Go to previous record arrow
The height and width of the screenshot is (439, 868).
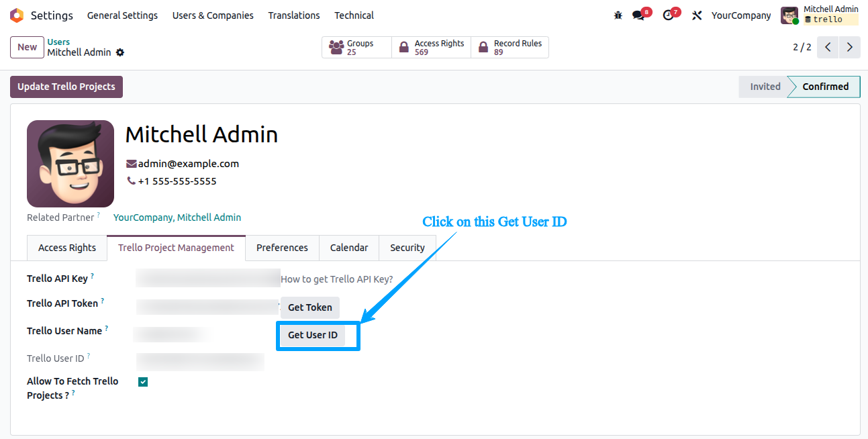(x=828, y=48)
